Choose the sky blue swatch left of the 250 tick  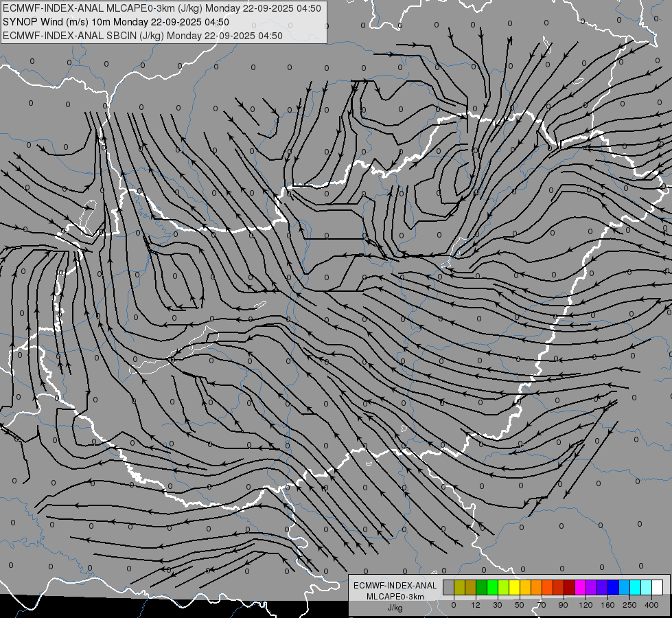tap(625, 587)
